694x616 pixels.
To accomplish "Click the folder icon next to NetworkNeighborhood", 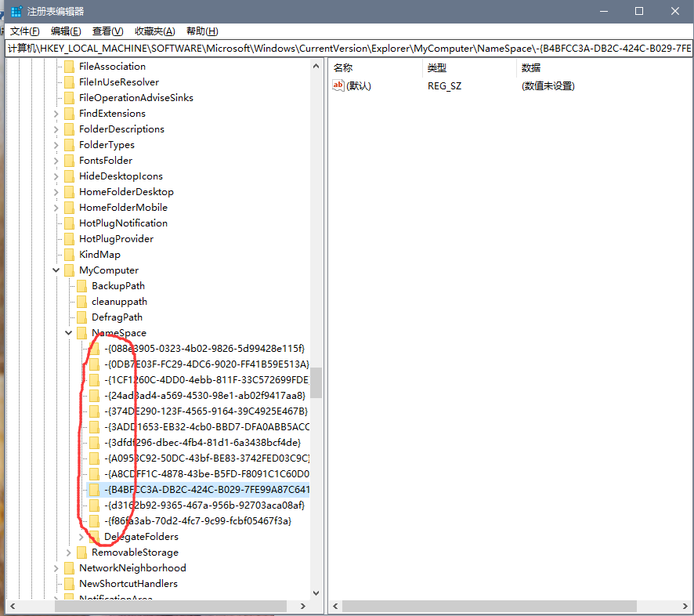I will pyautogui.click(x=69, y=568).
